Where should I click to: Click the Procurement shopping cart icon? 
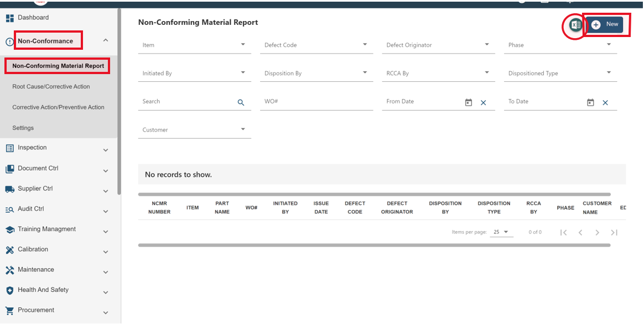[x=9, y=310]
